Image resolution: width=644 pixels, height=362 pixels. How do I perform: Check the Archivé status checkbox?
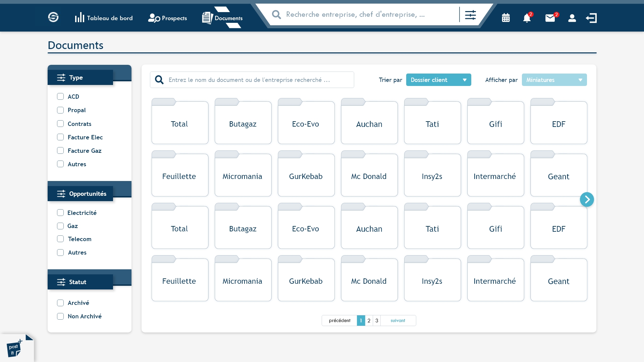pos(60,303)
